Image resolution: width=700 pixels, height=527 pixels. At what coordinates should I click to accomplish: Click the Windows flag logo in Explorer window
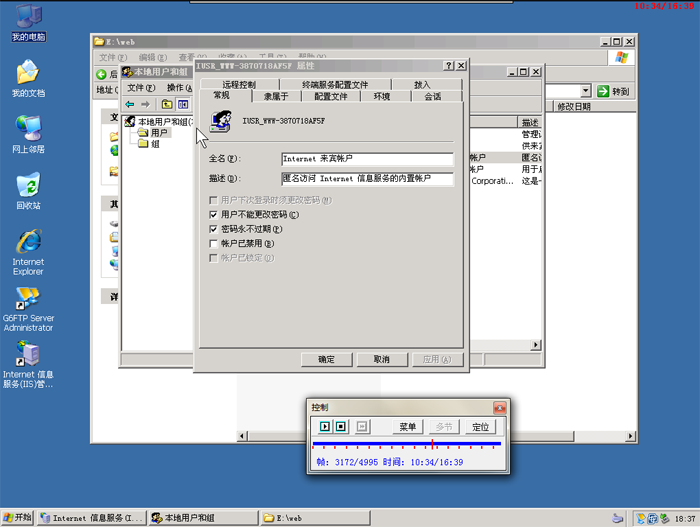[621, 57]
